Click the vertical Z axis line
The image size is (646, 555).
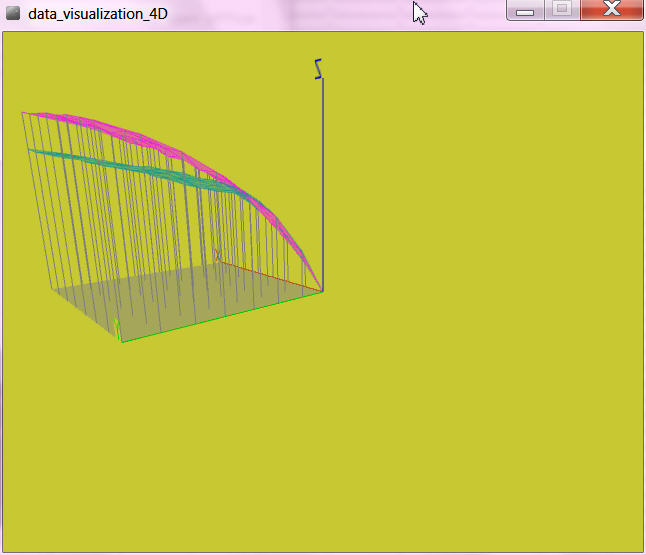[x=323, y=180]
